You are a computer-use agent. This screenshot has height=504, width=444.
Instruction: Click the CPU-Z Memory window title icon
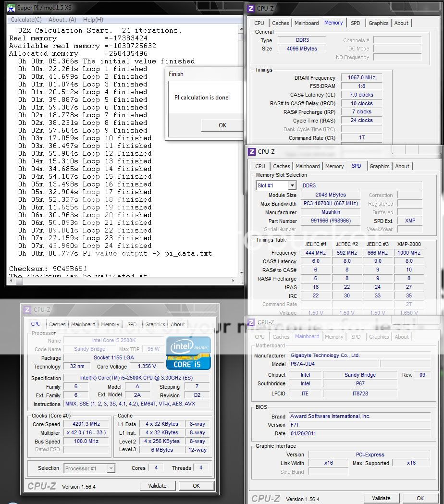[x=251, y=8]
